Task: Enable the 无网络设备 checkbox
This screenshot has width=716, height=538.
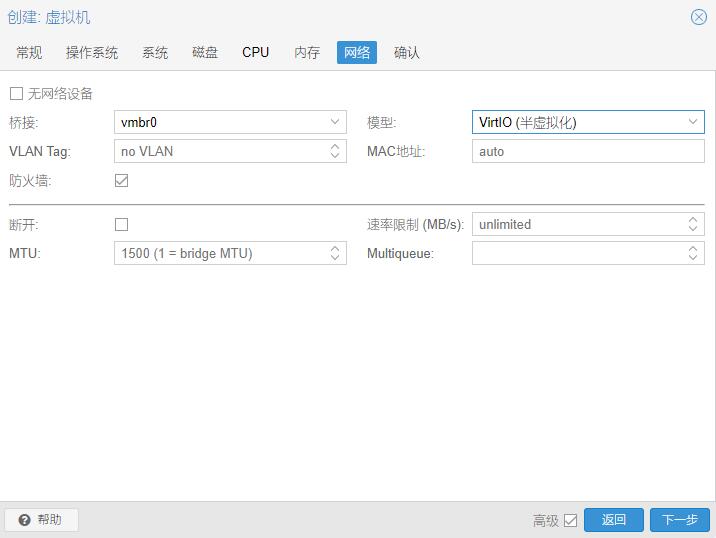Action: coord(16,94)
